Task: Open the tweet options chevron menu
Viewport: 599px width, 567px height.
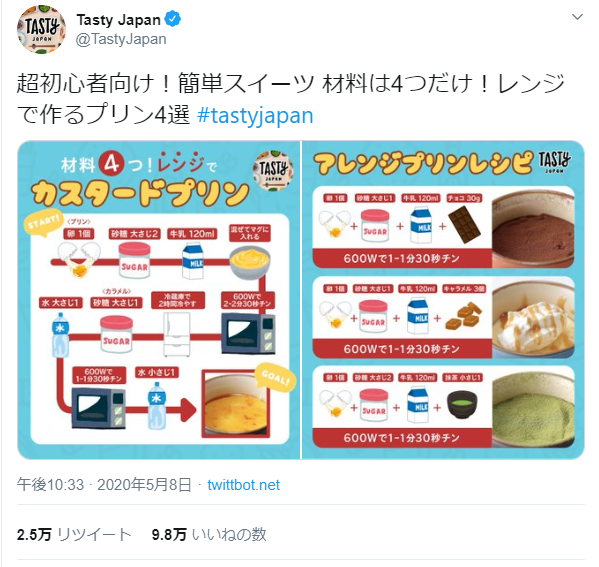Action: 577,17
